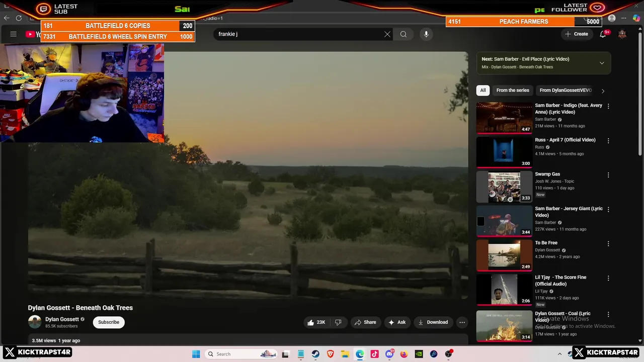Open more actions ellipsis below the video

[462, 322]
